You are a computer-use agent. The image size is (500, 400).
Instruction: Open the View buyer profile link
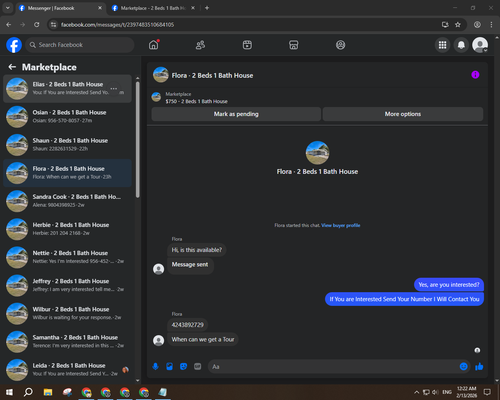coord(341,225)
